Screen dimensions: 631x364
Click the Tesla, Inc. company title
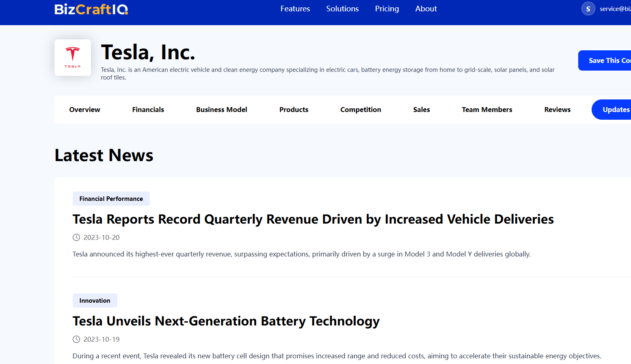click(x=148, y=52)
